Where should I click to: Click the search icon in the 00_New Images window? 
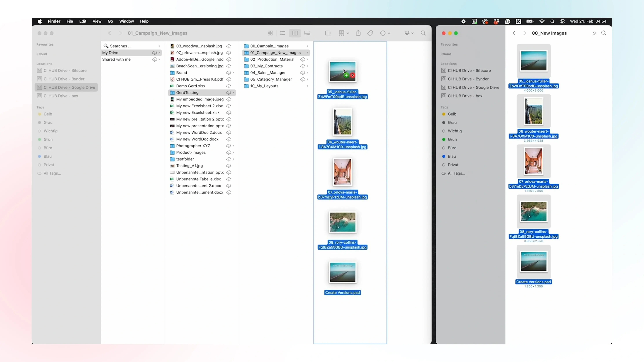[604, 33]
